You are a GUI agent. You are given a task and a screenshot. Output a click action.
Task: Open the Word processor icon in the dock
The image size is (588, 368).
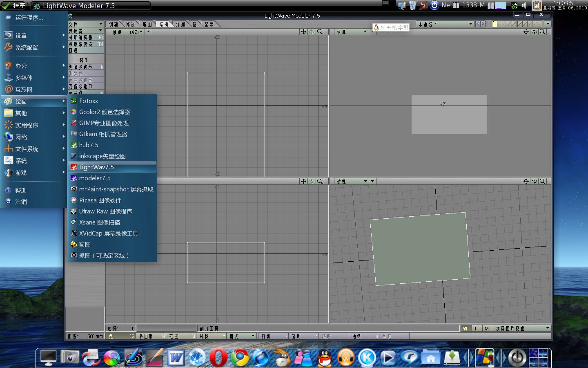[x=176, y=358]
